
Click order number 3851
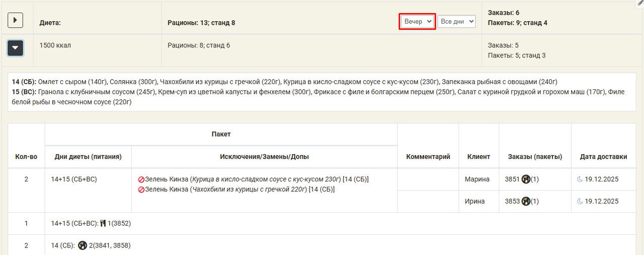(512, 179)
